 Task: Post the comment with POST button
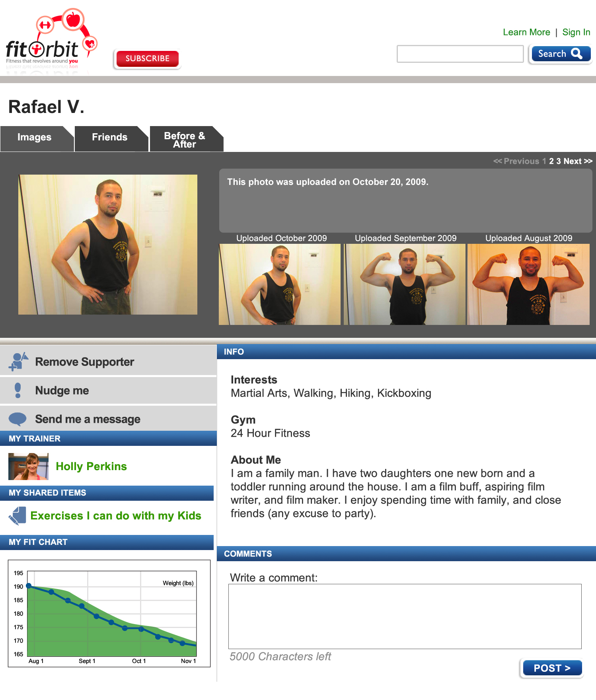[x=552, y=668]
